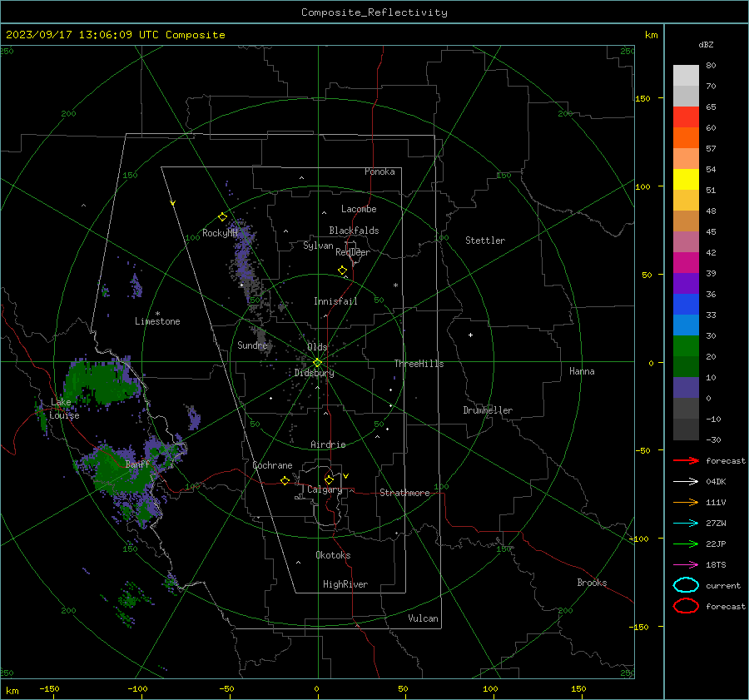Viewport: 749px width, 700px height.
Task: Click the yellow diamond marker near Cochrane
Action: [x=285, y=481]
